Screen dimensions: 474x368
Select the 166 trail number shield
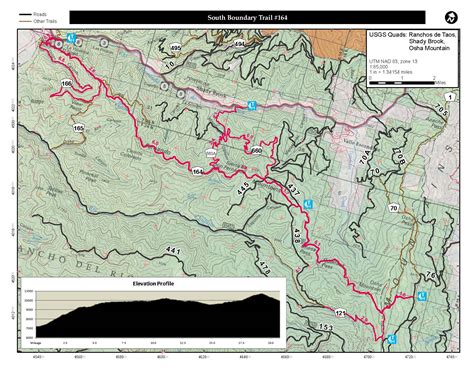(67, 83)
